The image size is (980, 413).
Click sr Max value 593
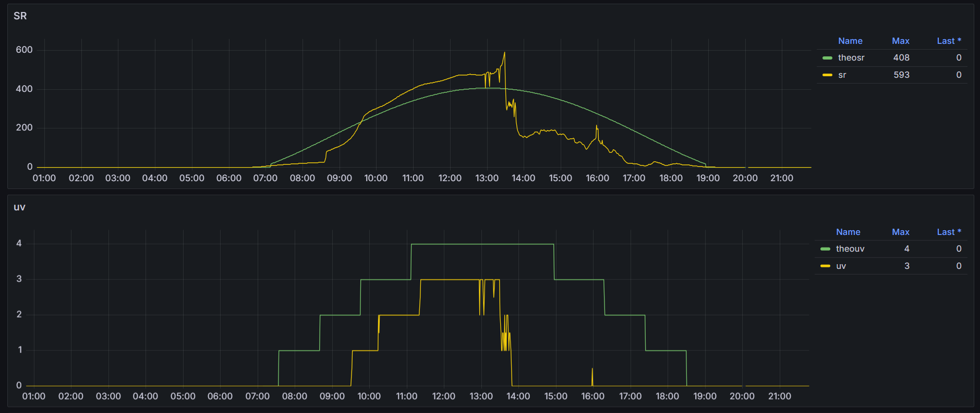click(x=901, y=75)
